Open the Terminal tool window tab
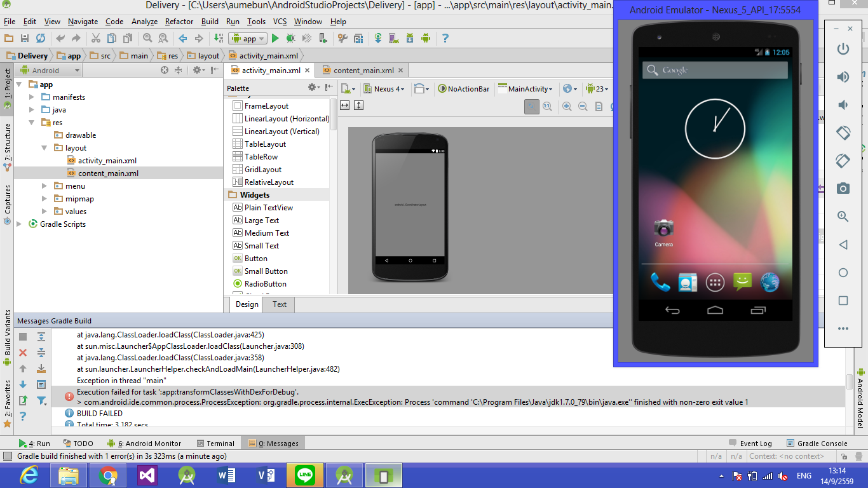This screenshot has width=868, height=488. [215, 444]
